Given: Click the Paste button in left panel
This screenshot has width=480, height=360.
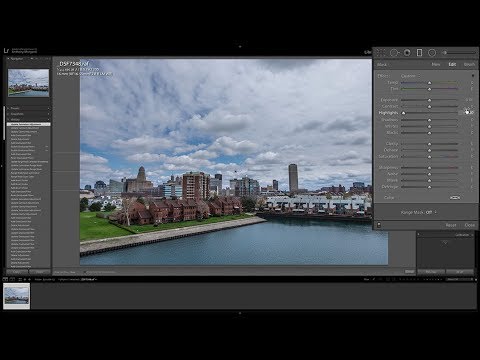Looking at the screenshot, I should tap(40, 272).
